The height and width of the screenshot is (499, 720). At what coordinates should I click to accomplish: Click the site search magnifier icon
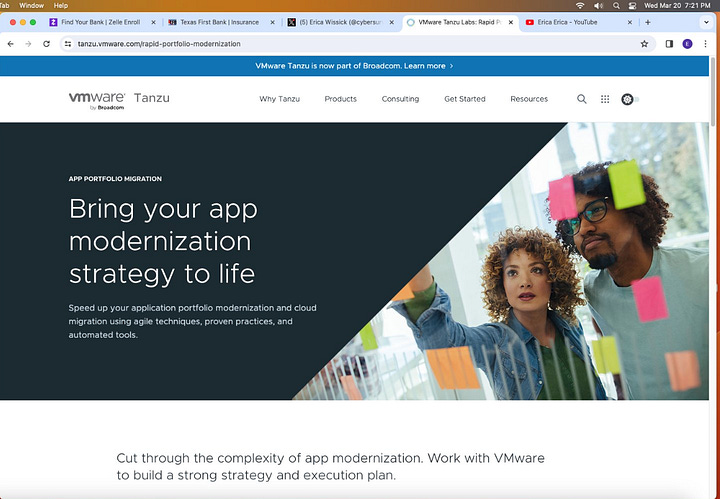(x=581, y=99)
